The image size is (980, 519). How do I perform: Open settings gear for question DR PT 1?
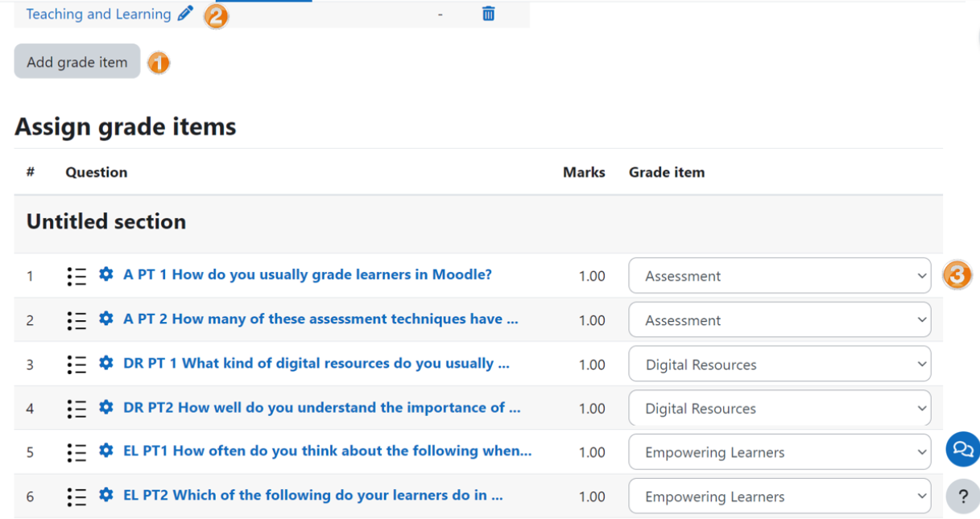(x=105, y=364)
